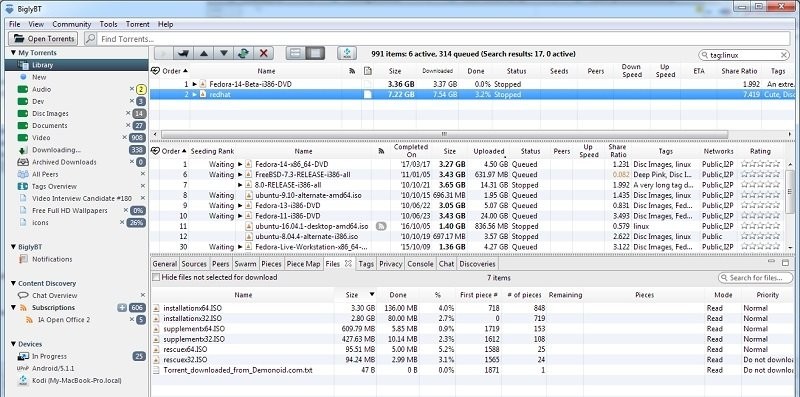Click the Library icon in the sidebar
Image resolution: width=800 pixels, height=397 pixels.
point(23,65)
